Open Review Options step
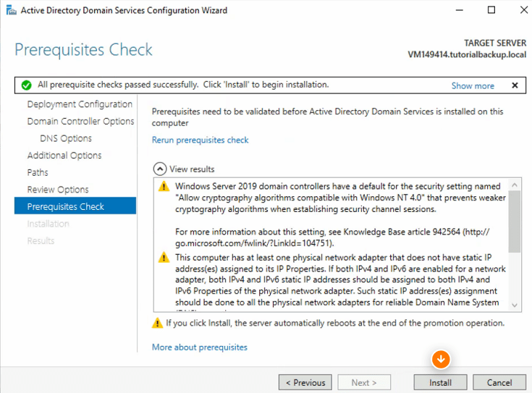 coord(58,190)
